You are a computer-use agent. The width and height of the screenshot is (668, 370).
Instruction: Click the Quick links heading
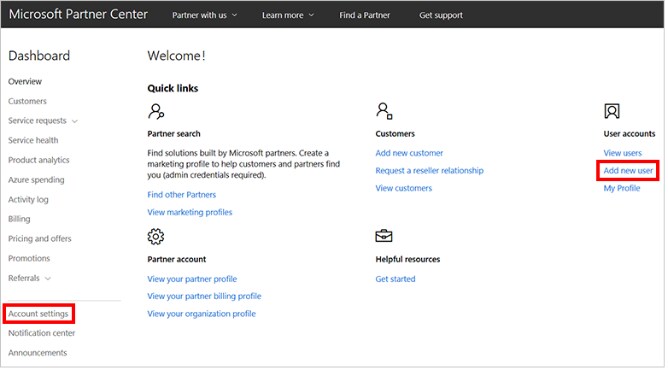point(173,88)
